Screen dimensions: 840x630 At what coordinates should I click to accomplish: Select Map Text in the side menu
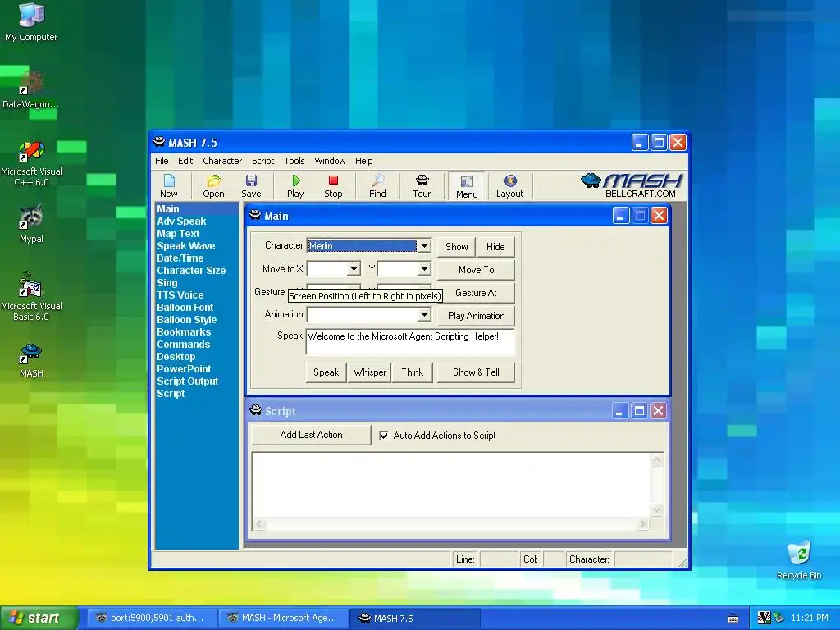pos(178,234)
